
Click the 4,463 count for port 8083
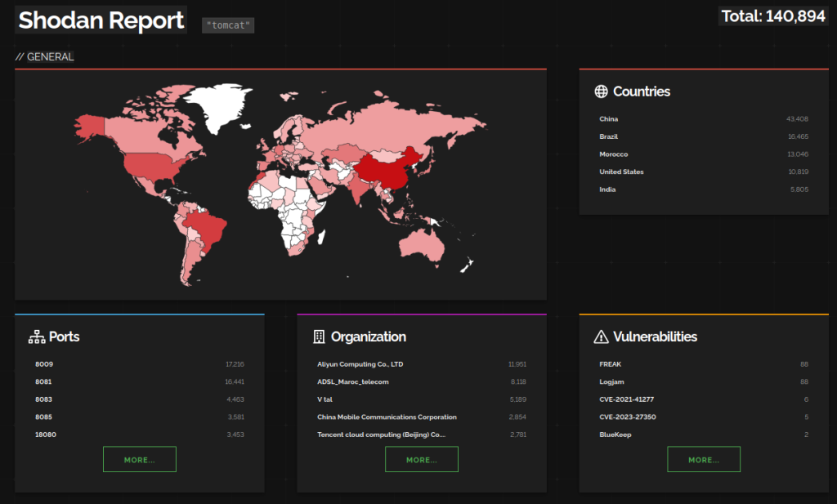click(235, 399)
